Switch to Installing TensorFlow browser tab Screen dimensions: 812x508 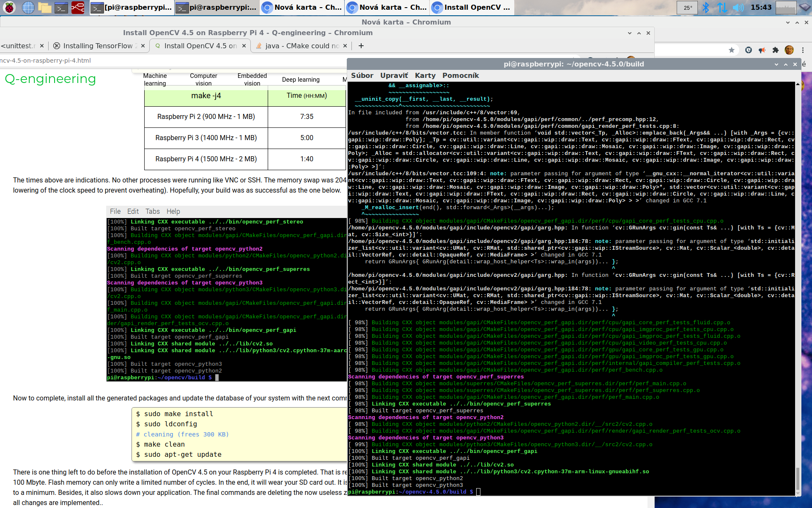coord(97,46)
